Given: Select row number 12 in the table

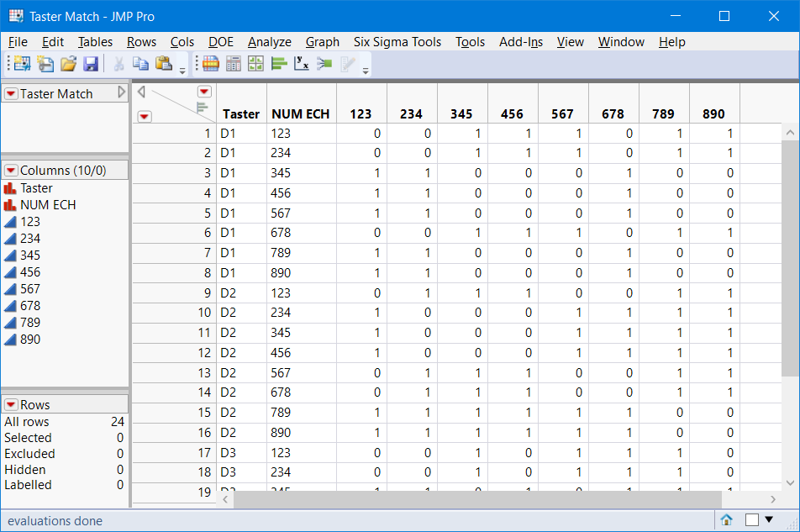Looking at the screenshot, I should click(x=174, y=353).
